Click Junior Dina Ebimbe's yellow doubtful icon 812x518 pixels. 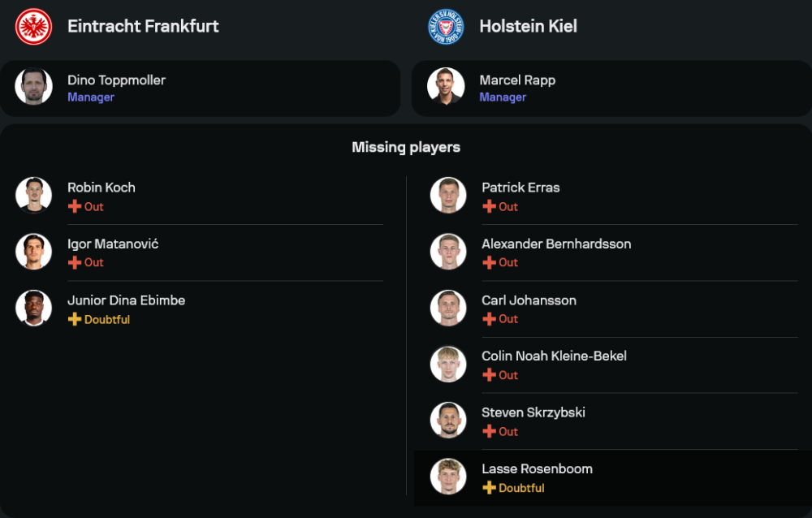pyautogui.click(x=75, y=319)
